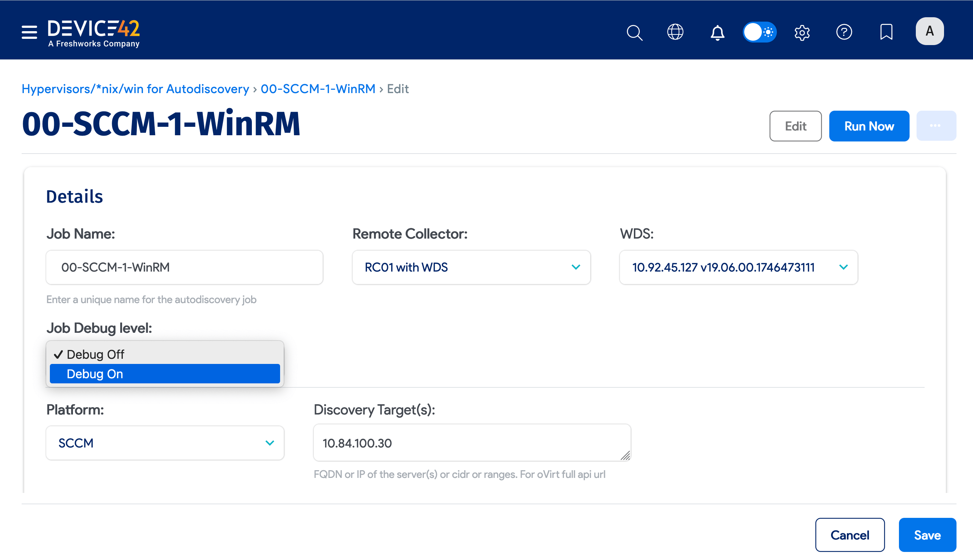973x560 pixels.
Task: Open Hypervisors/*nix/win for Autodiscovery breadcrumb
Action: 135,89
